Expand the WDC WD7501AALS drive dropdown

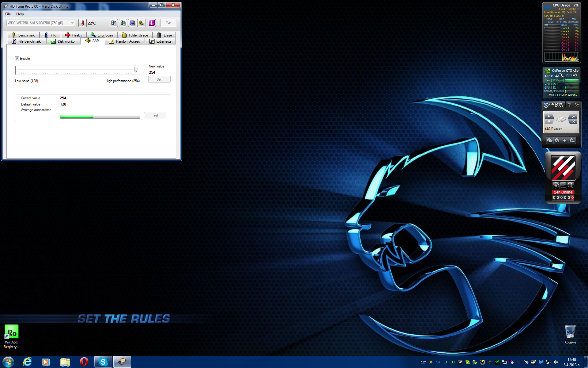pyautogui.click(x=72, y=23)
